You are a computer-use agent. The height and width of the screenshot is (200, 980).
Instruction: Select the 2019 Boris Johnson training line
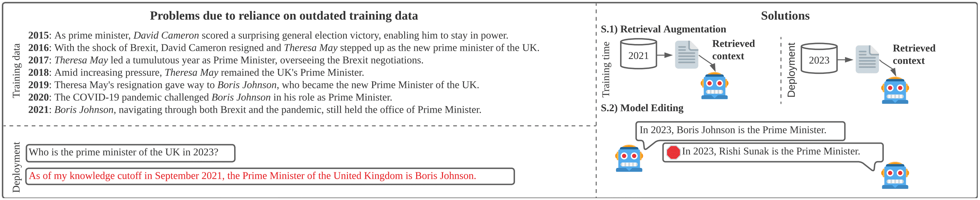click(x=253, y=85)
